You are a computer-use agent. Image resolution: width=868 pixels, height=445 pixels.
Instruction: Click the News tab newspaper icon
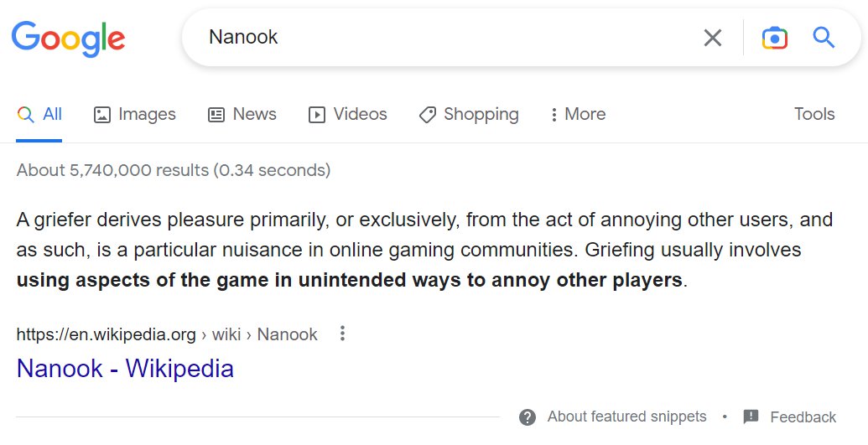coord(216,115)
